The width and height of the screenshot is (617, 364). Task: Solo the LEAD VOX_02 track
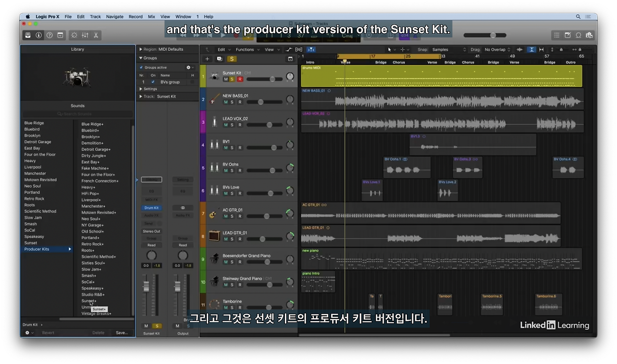tap(232, 125)
